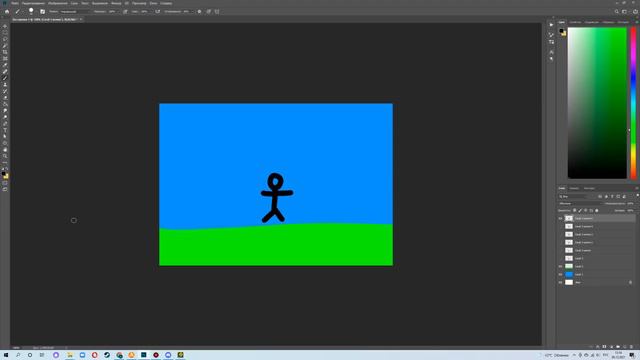Open the File menu
Viewport: 640px width, 360px height.
tap(15, 3)
